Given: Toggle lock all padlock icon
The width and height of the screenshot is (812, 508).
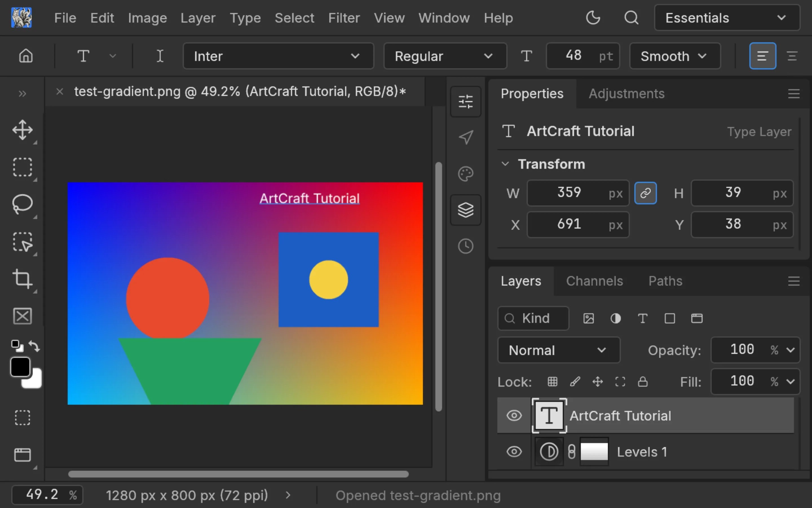Looking at the screenshot, I should [x=643, y=382].
